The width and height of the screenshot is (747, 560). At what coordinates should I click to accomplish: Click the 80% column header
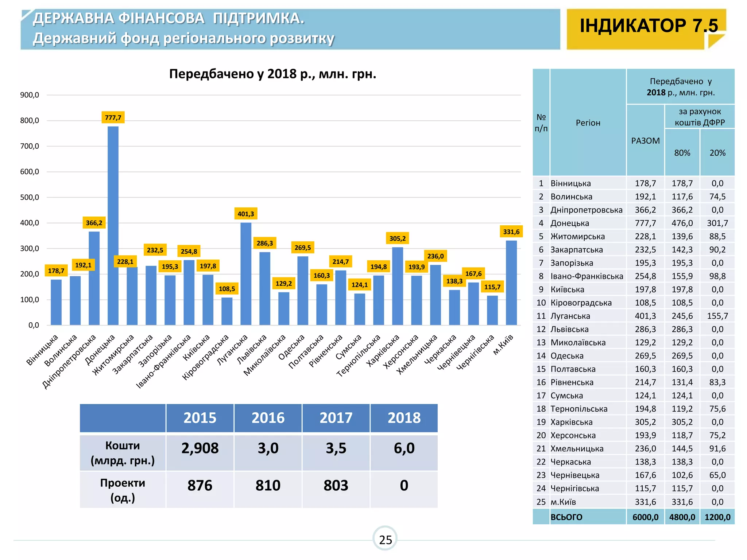pyautogui.click(x=682, y=153)
